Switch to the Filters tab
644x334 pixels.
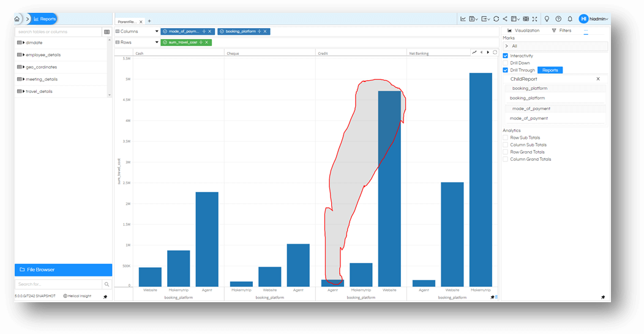pyautogui.click(x=561, y=31)
